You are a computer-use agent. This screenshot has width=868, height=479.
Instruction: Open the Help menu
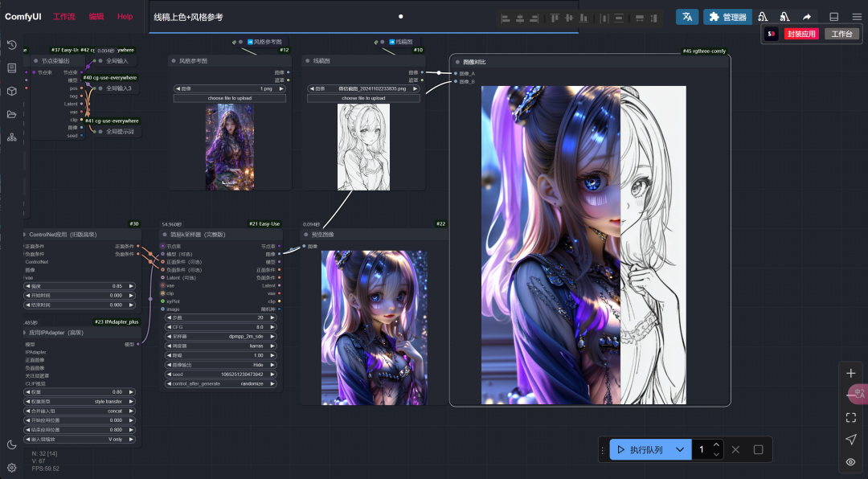[125, 17]
